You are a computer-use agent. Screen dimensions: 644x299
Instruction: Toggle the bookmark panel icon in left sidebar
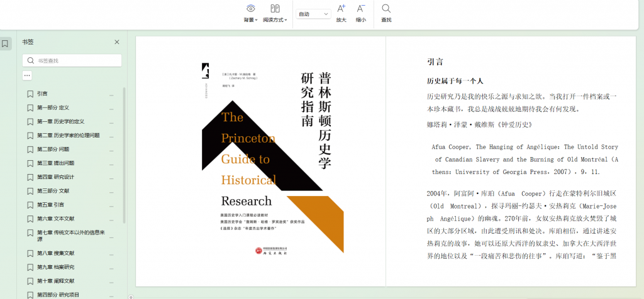pyautogui.click(x=5, y=44)
